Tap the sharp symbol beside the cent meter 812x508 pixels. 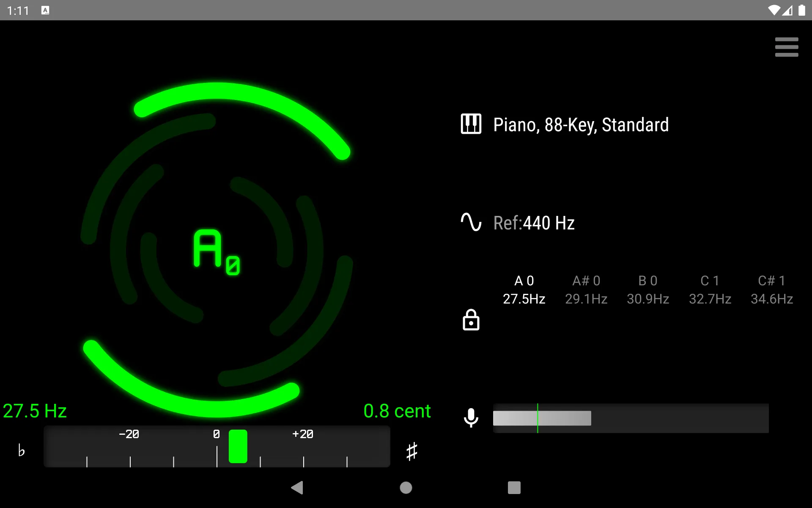point(411,451)
